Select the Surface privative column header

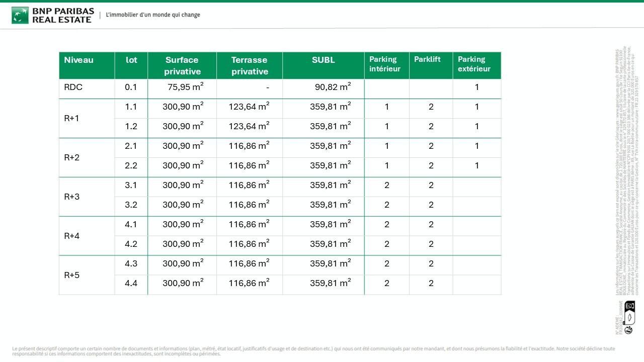pyautogui.click(x=182, y=65)
